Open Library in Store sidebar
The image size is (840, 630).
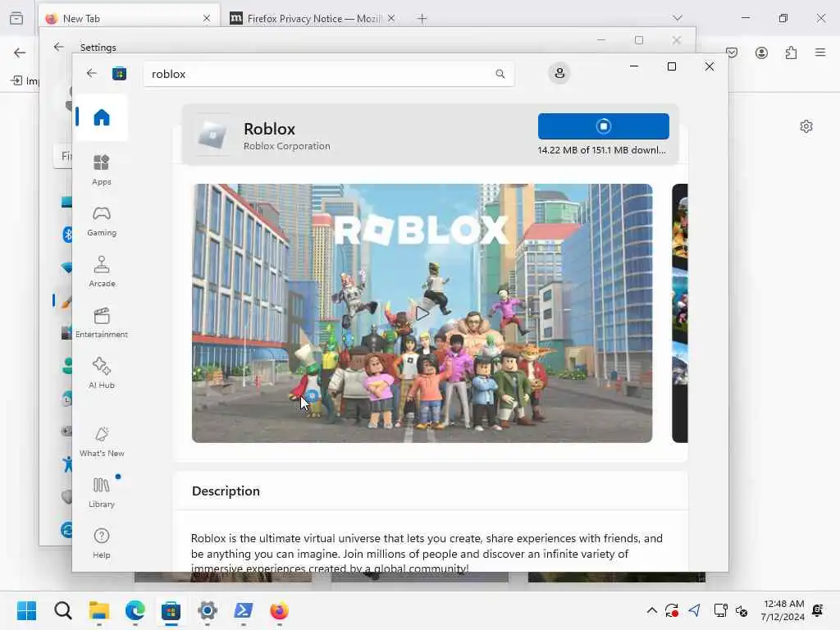pos(101,492)
